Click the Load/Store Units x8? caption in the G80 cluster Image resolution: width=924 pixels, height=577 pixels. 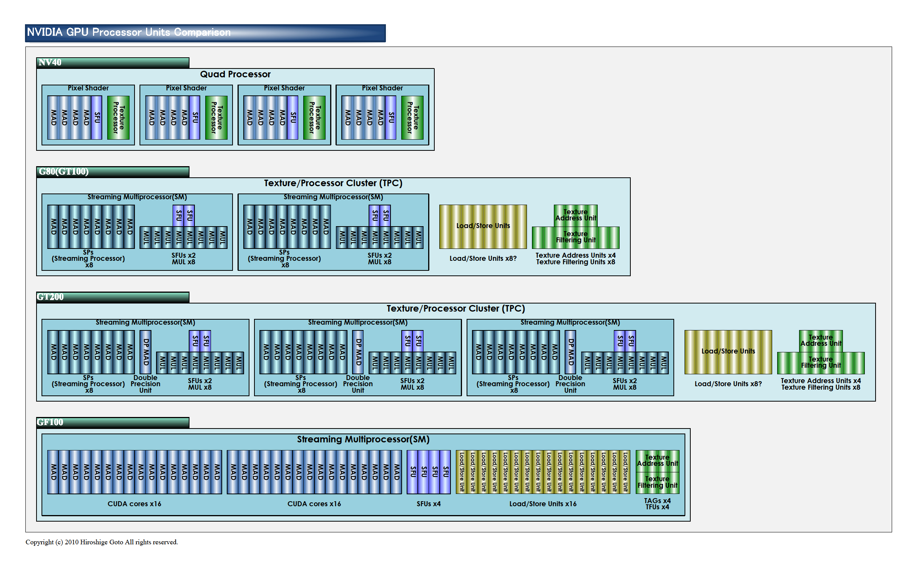coord(483,258)
